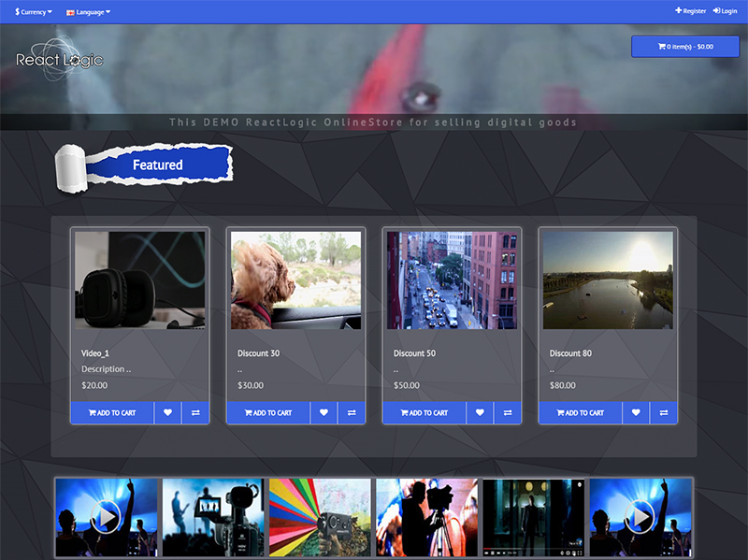Click the Register link
This screenshot has height=560, width=748.
(x=690, y=11)
